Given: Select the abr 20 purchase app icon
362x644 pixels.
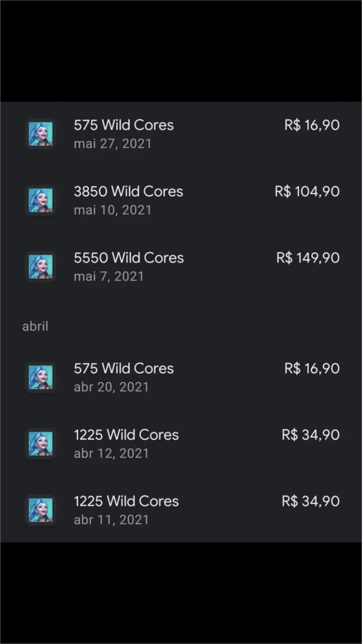Looking at the screenshot, I should point(40,378).
